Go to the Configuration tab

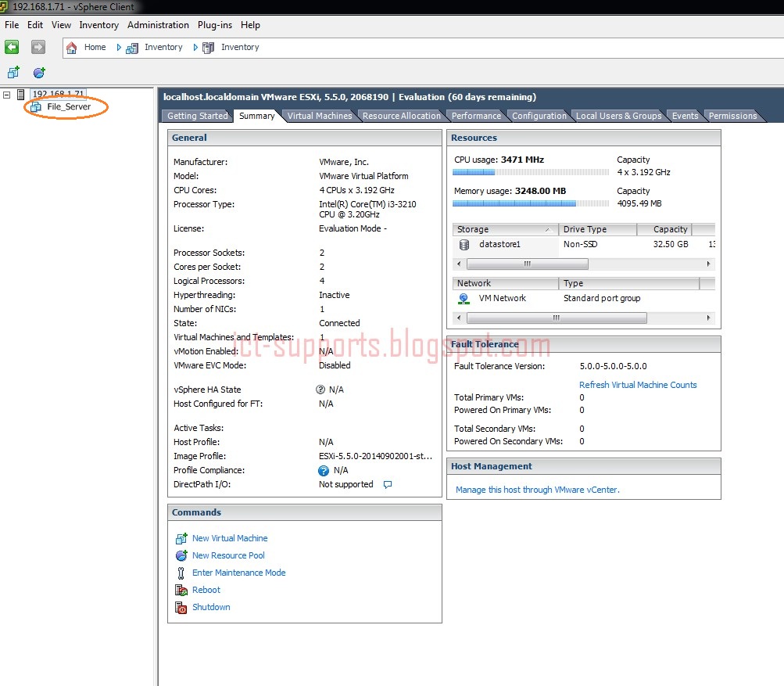point(539,116)
